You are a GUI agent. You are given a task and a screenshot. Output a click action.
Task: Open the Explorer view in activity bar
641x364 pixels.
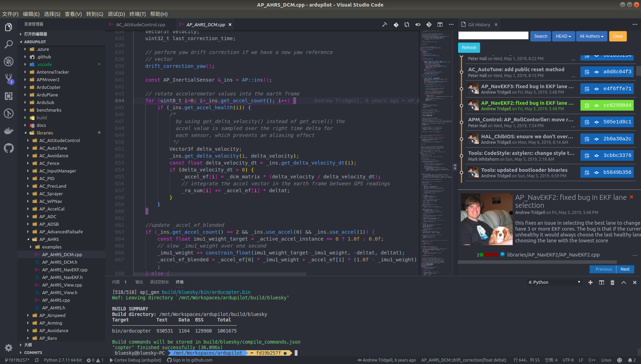point(9,27)
